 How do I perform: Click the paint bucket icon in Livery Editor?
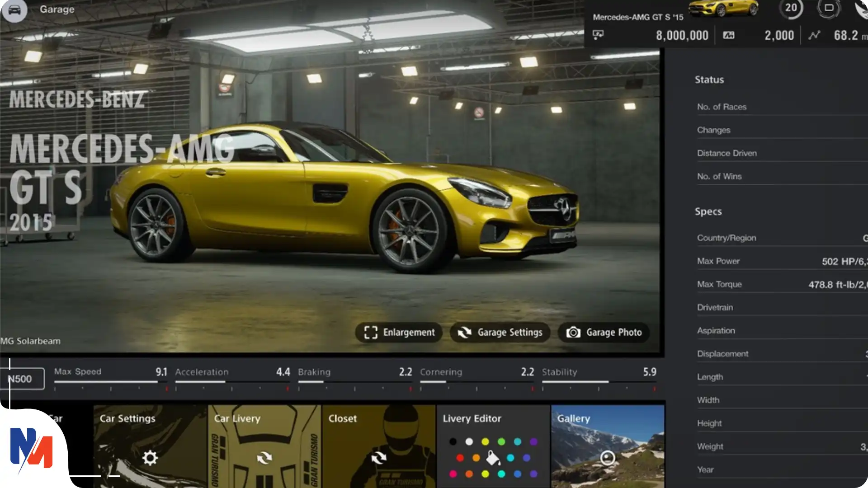[x=493, y=458]
